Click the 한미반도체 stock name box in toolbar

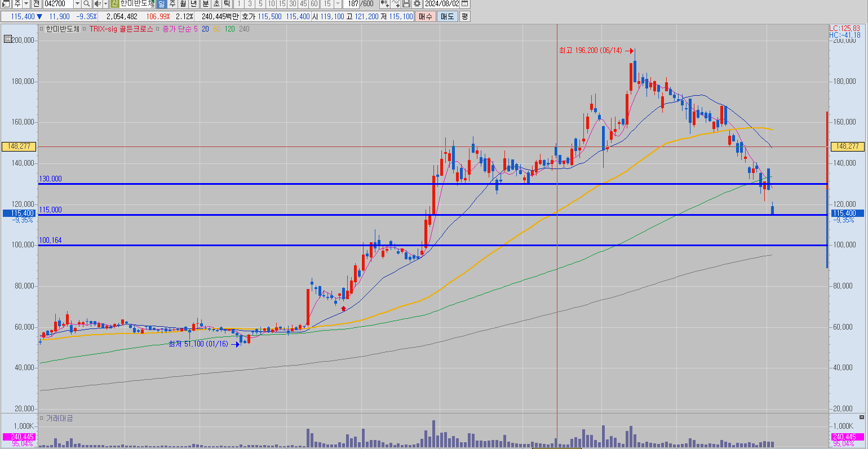[136, 4]
